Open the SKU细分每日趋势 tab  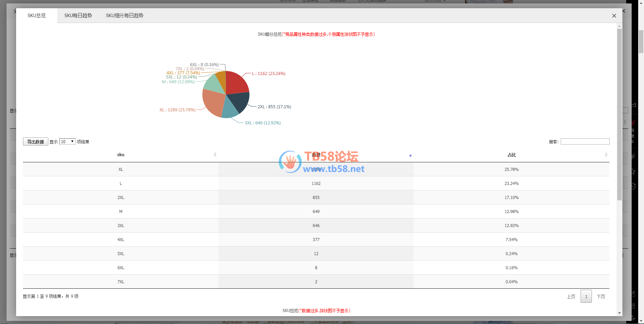tap(124, 16)
